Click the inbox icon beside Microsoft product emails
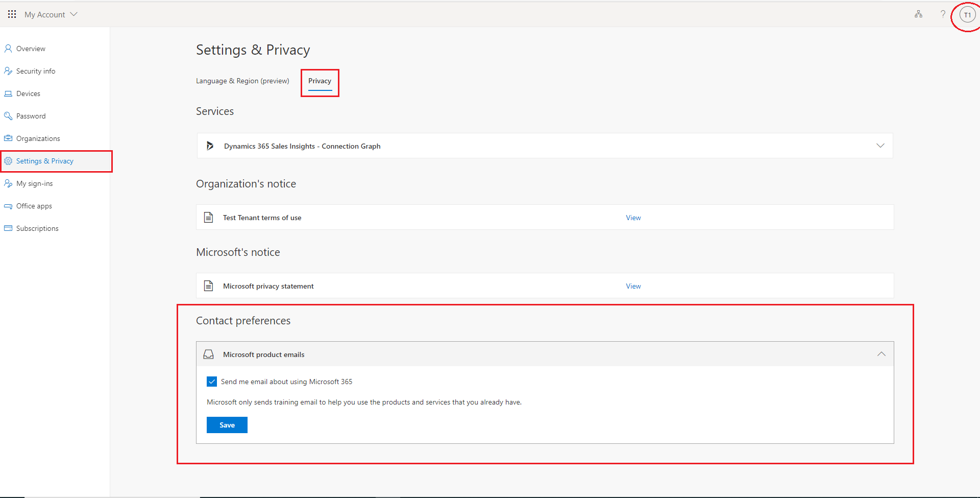 208,354
